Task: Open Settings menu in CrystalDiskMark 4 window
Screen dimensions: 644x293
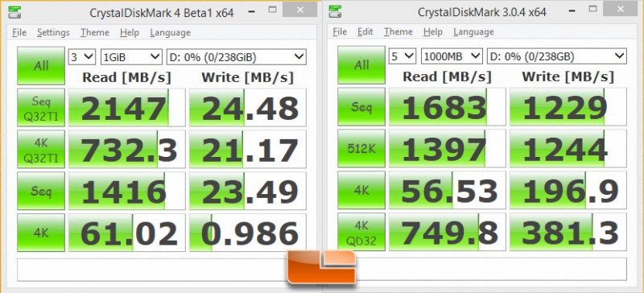Action: point(53,32)
